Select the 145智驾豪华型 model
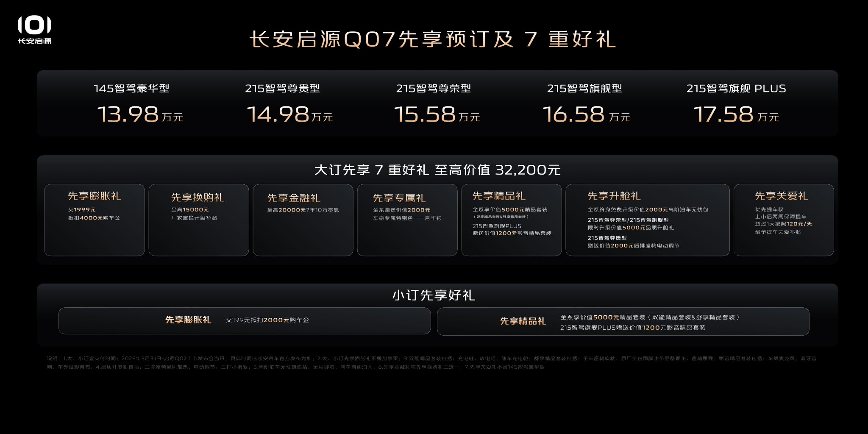The image size is (868, 434). pos(131,89)
